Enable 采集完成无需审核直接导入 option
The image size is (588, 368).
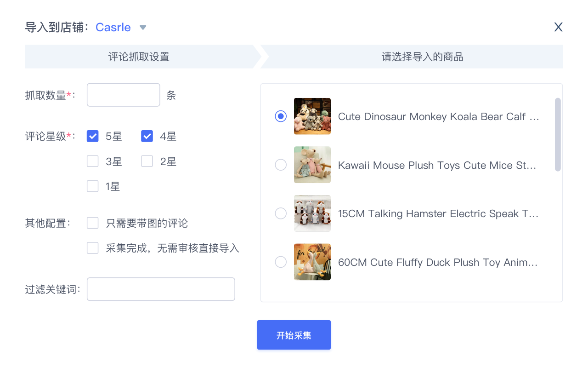pos(92,247)
